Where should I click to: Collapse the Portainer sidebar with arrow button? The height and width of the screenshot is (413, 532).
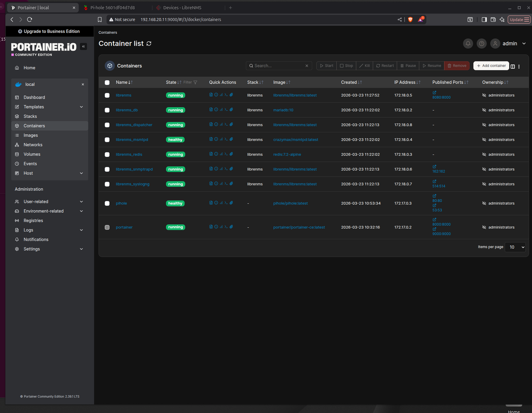[x=84, y=47]
